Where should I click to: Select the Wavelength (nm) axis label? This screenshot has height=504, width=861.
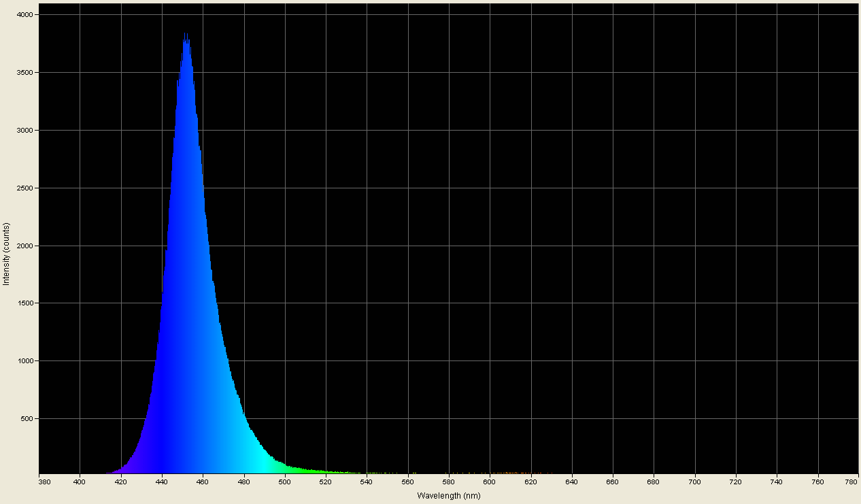pos(448,496)
